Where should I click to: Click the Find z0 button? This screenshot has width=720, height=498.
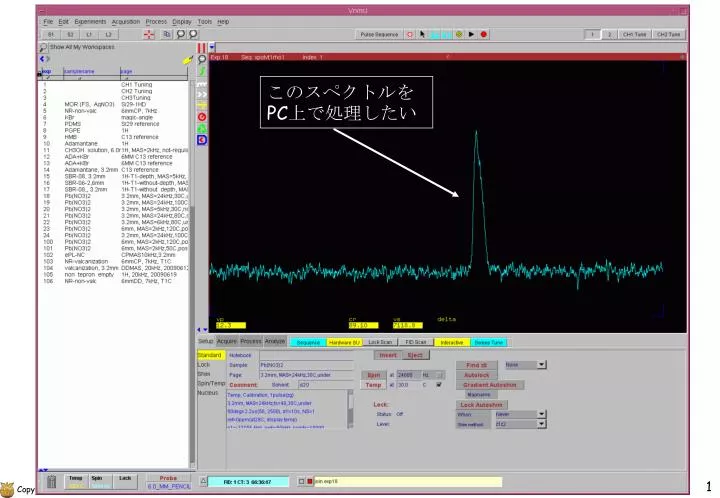click(477, 365)
